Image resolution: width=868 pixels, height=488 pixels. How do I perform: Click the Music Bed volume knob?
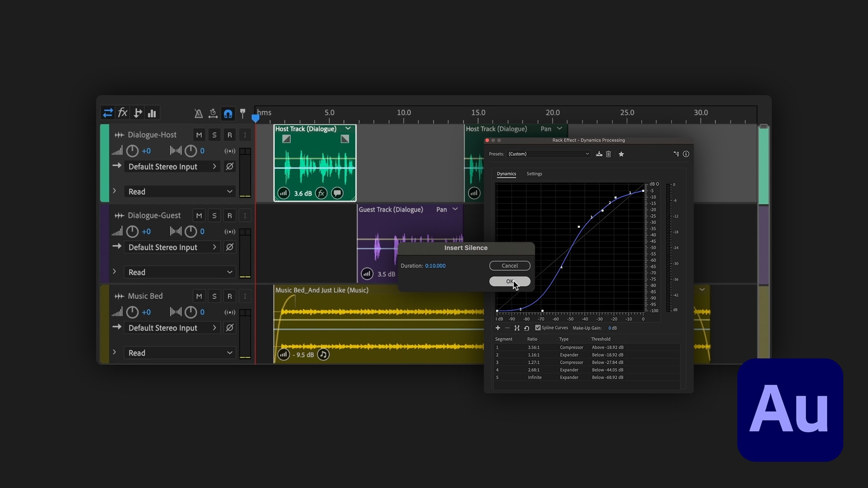132,313
